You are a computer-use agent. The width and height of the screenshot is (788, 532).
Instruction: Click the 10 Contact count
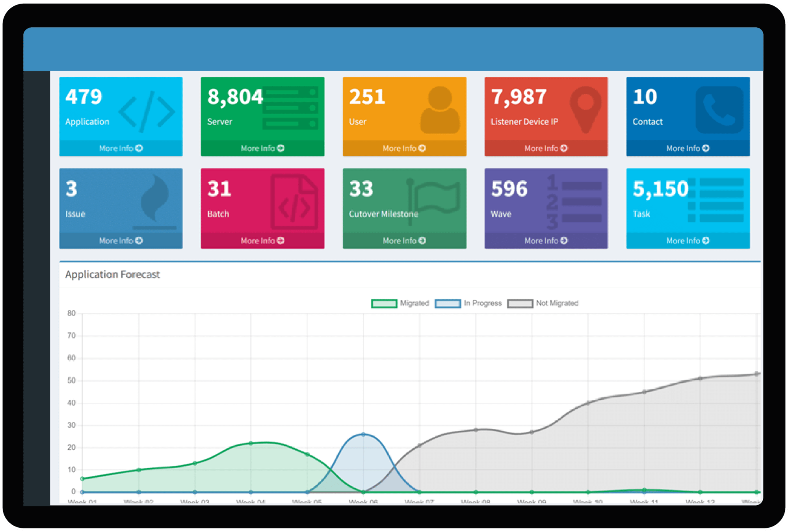645,97
